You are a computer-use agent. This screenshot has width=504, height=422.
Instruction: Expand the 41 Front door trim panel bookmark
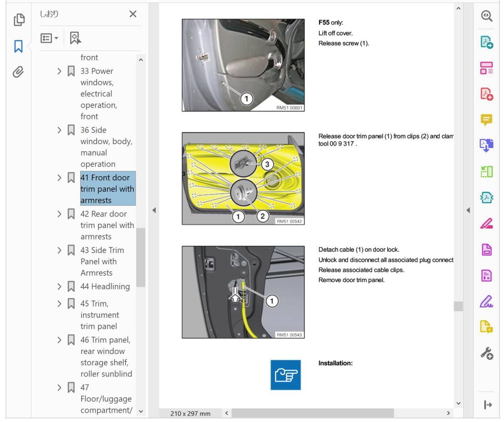pos(59,177)
